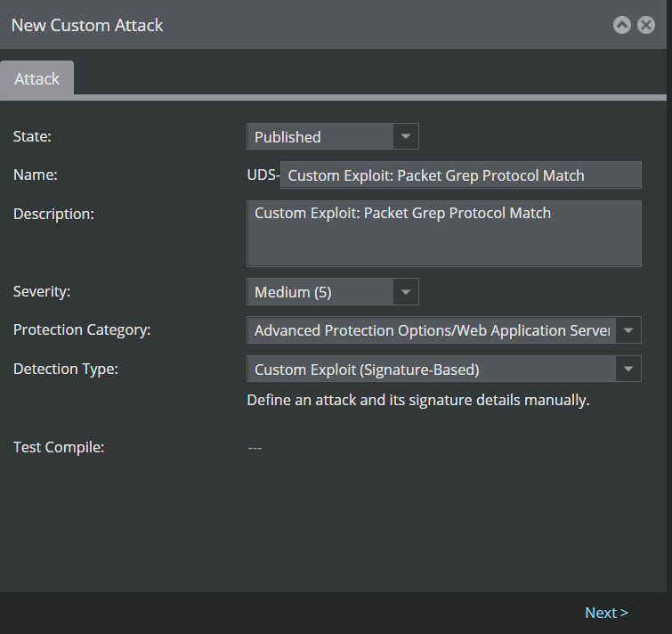Open the Severity dropdown showing Medium (5)
Image resolution: width=672 pixels, height=634 pixels.
click(333, 292)
